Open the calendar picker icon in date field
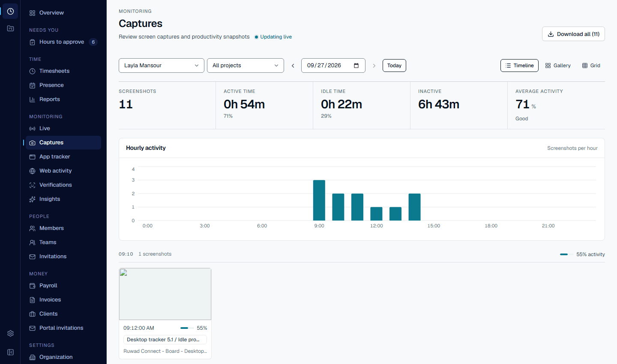The height and width of the screenshot is (364, 617). coord(356,66)
